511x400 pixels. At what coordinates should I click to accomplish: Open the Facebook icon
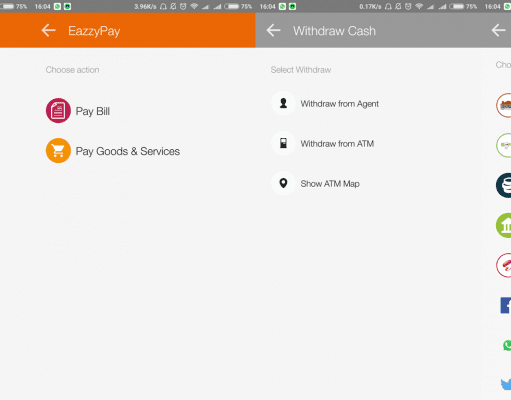click(x=506, y=305)
